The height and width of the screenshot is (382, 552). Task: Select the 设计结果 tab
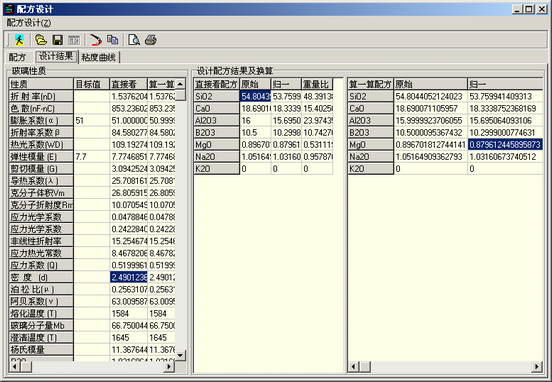(56, 56)
